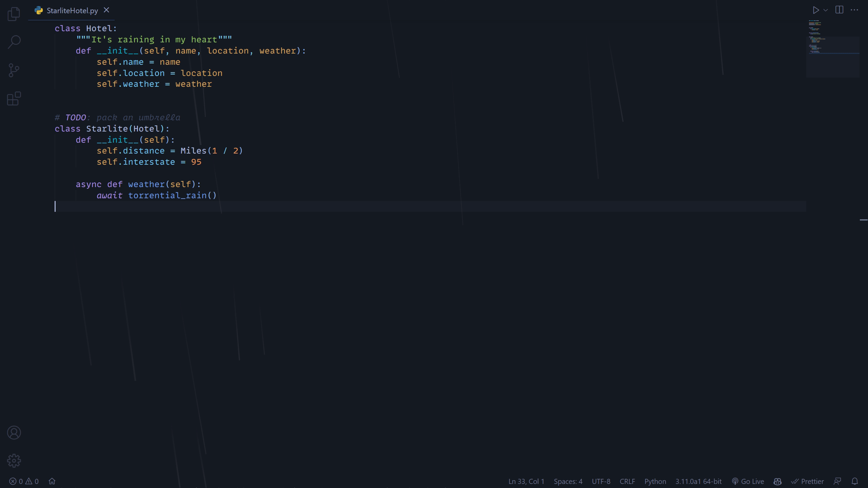Change the Python language mode
This screenshot has width=868, height=488.
click(x=655, y=482)
